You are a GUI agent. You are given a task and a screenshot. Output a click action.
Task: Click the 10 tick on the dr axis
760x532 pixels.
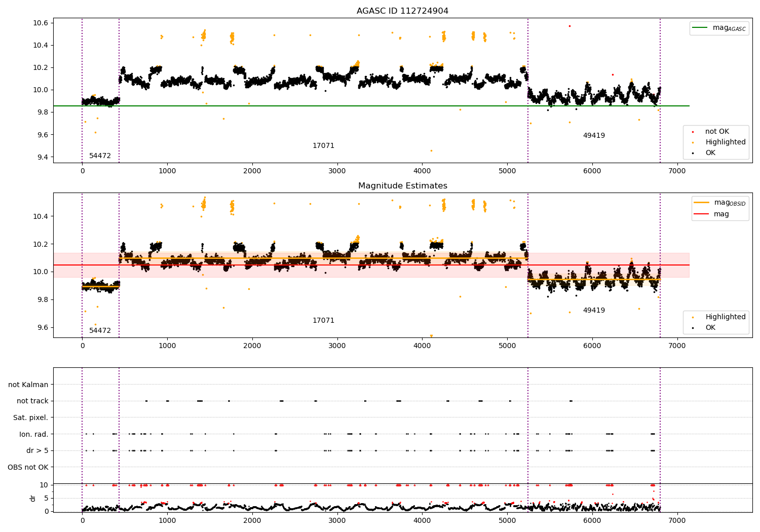(x=44, y=485)
